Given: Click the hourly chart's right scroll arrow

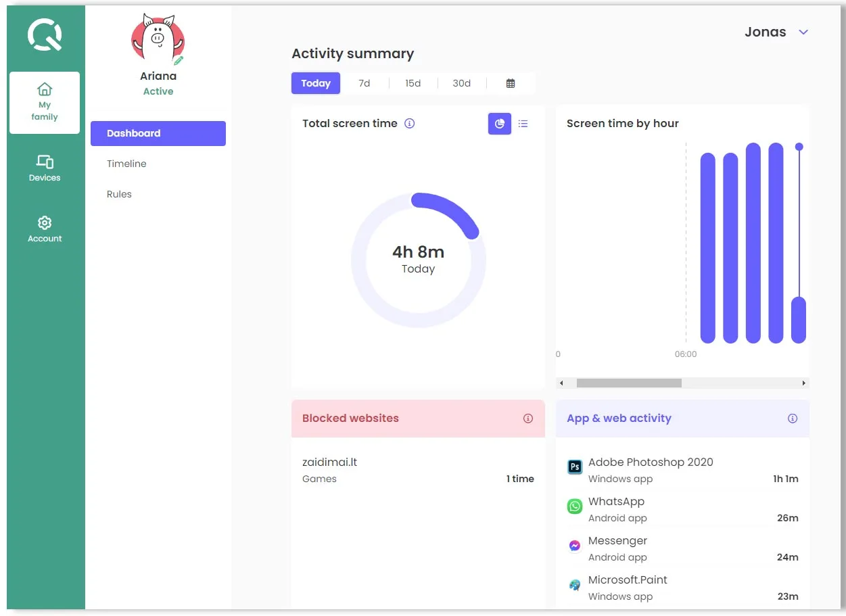Looking at the screenshot, I should pos(803,383).
